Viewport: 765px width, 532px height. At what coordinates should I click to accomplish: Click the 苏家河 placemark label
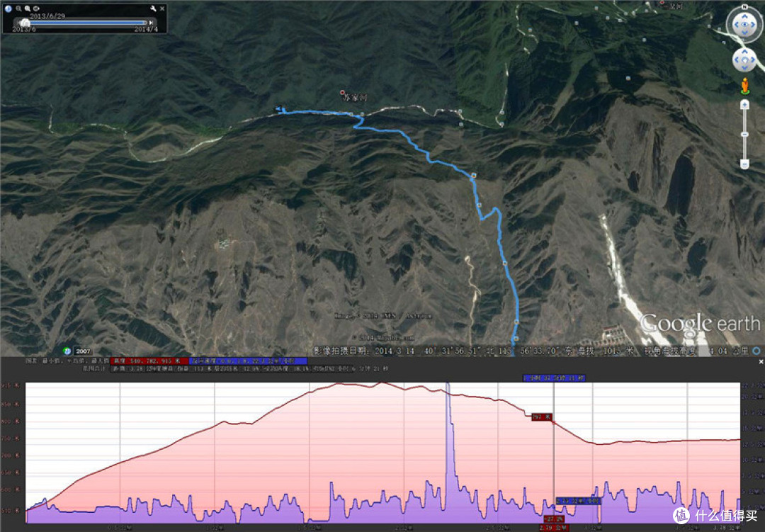tap(354, 97)
